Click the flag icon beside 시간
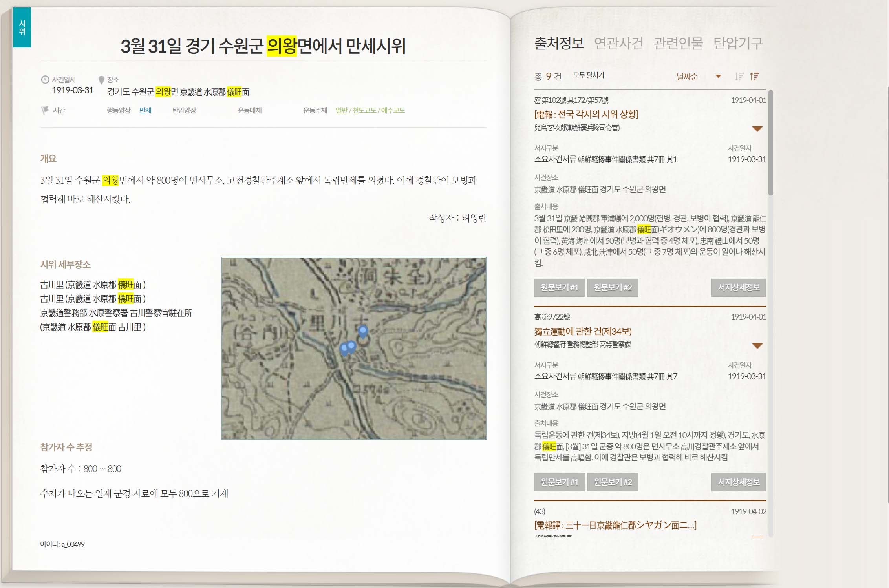The height and width of the screenshot is (588, 889). [x=45, y=110]
